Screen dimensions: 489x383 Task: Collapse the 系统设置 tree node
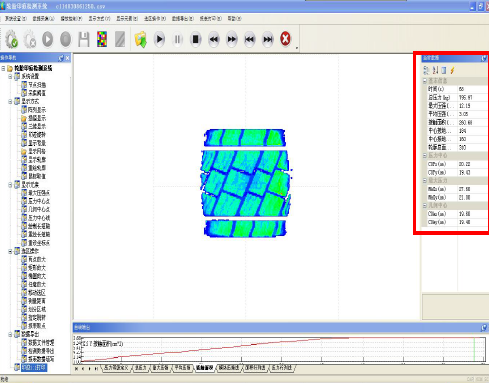point(10,77)
